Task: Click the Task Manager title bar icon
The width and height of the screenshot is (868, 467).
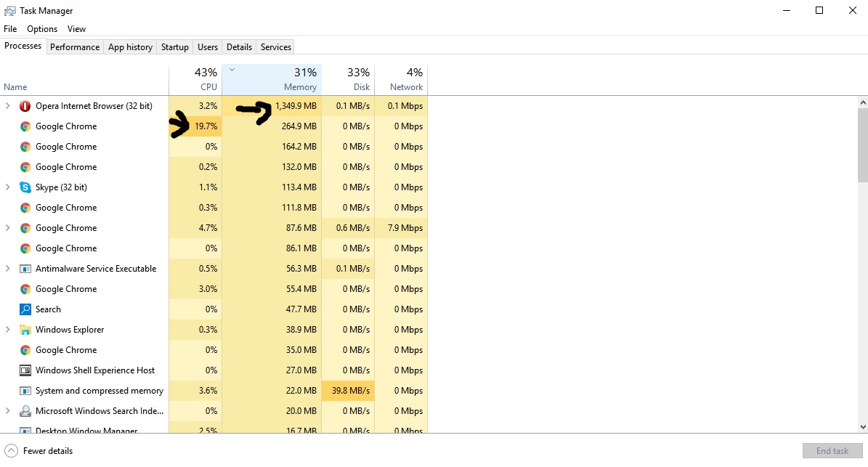Action: (x=9, y=10)
